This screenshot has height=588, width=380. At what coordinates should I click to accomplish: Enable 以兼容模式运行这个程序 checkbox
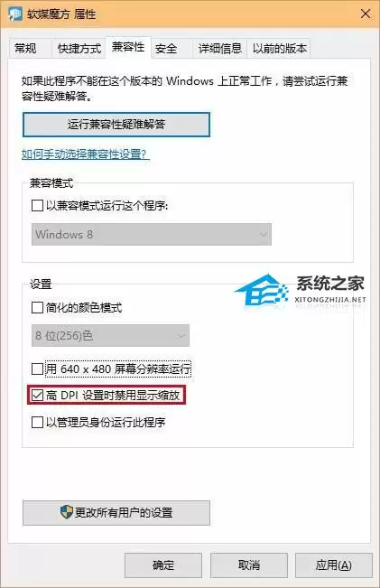click(x=38, y=206)
